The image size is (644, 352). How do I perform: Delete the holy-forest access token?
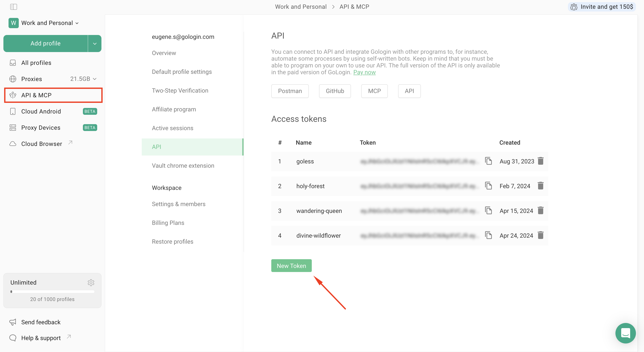(x=540, y=186)
